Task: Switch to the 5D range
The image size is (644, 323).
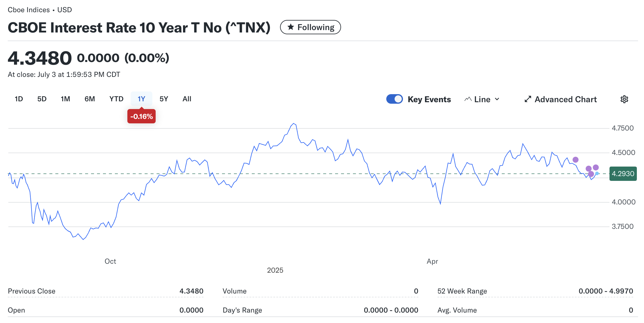Action: tap(42, 99)
